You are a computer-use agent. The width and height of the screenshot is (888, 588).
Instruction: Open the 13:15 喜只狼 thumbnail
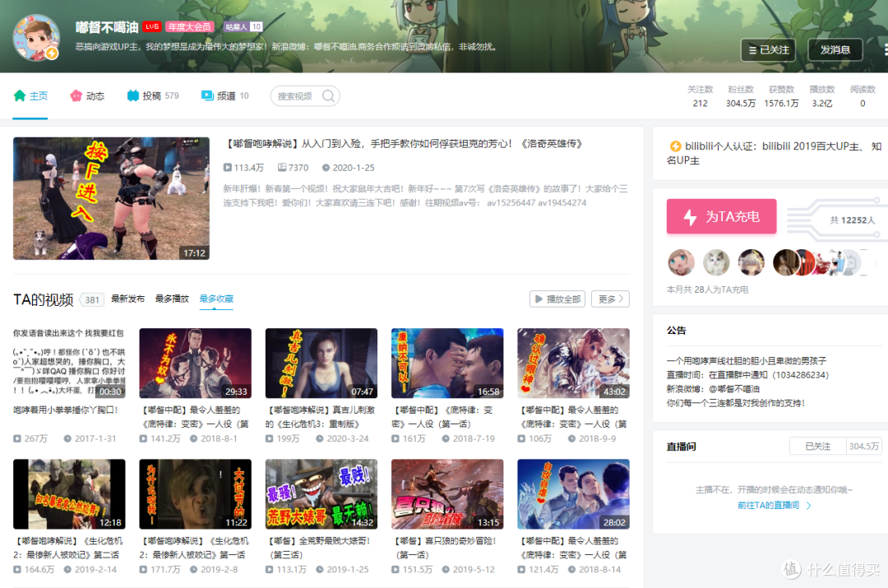pyautogui.click(x=447, y=494)
